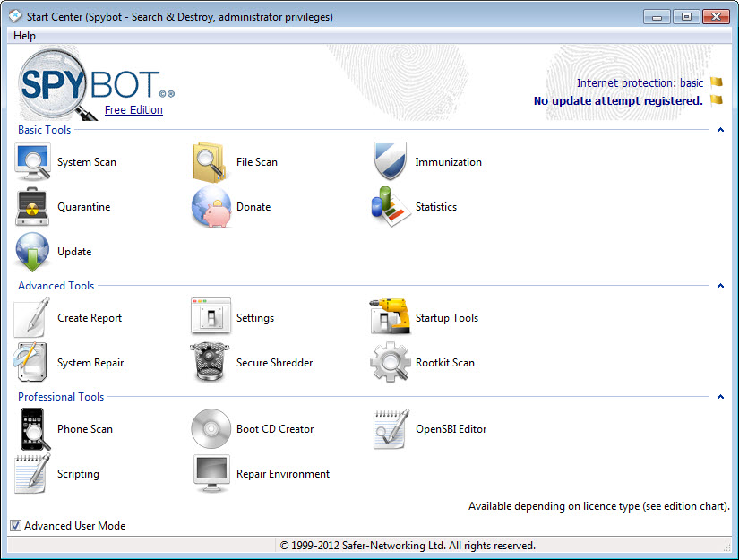Click the Basic Tools section heading
Image resolution: width=739 pixels, height=560 pixels.
(x=44, y=130)
